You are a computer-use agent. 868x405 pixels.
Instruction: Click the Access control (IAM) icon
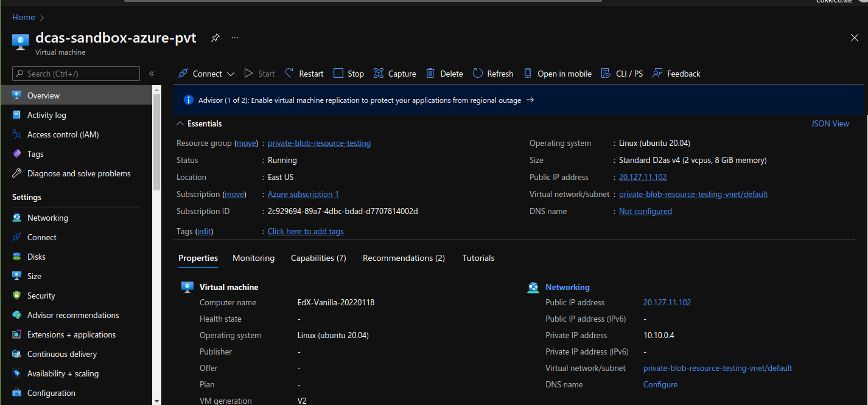16,134
